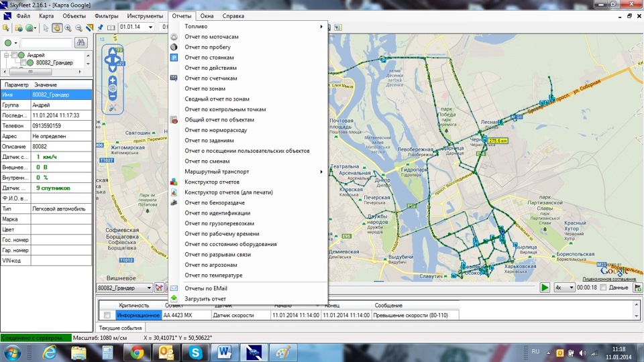Image resolution: width=644 pixels, height=362 pixels.
Task: Select the ruler measurement tool
Action: point(89,27)
